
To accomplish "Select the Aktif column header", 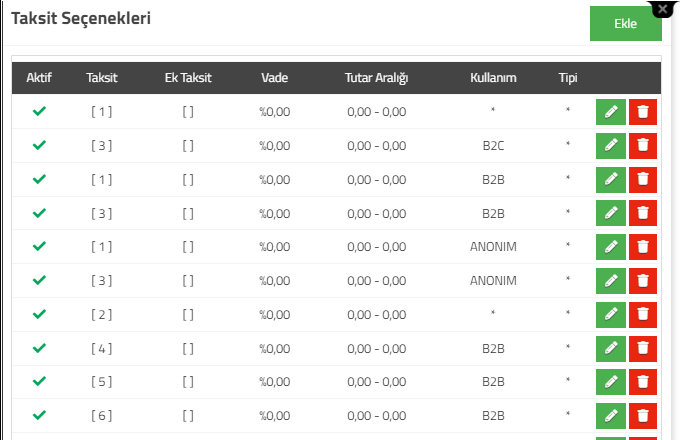I will click(39, 78).
